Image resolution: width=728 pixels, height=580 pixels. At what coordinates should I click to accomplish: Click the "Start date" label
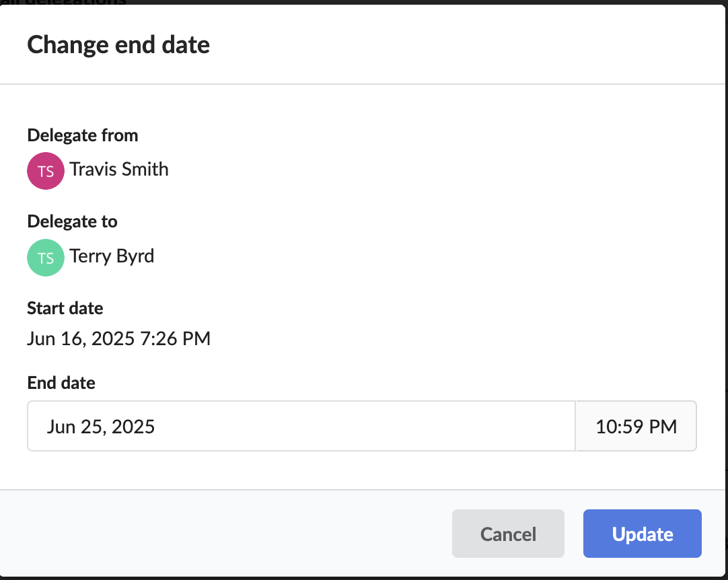pos(65,308)
